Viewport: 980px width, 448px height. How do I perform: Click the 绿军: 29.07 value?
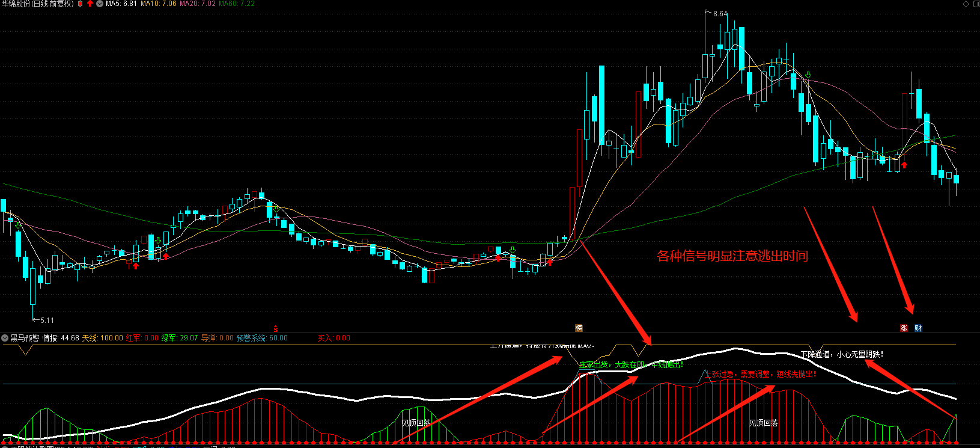[180, 338]
